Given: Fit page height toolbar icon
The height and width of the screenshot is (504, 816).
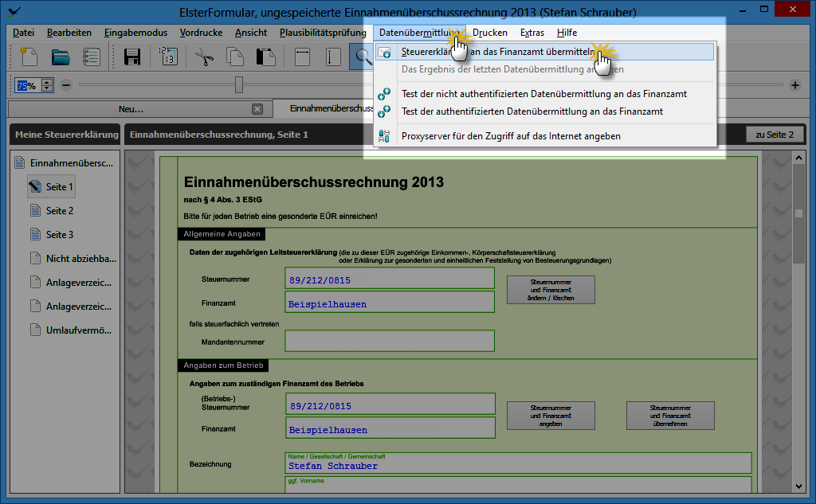Looking at the screenshot, I should [x=332, y=57].
